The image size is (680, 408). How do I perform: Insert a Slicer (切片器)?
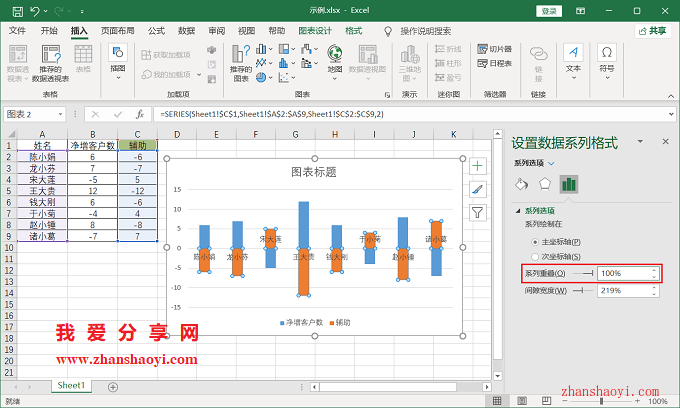pyautogui.click(x=494, y=49)
